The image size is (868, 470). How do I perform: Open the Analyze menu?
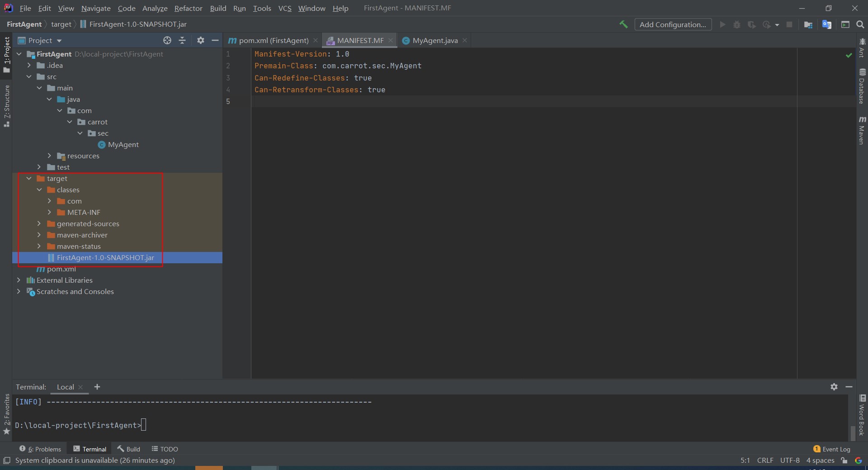[x=155, y=8]
